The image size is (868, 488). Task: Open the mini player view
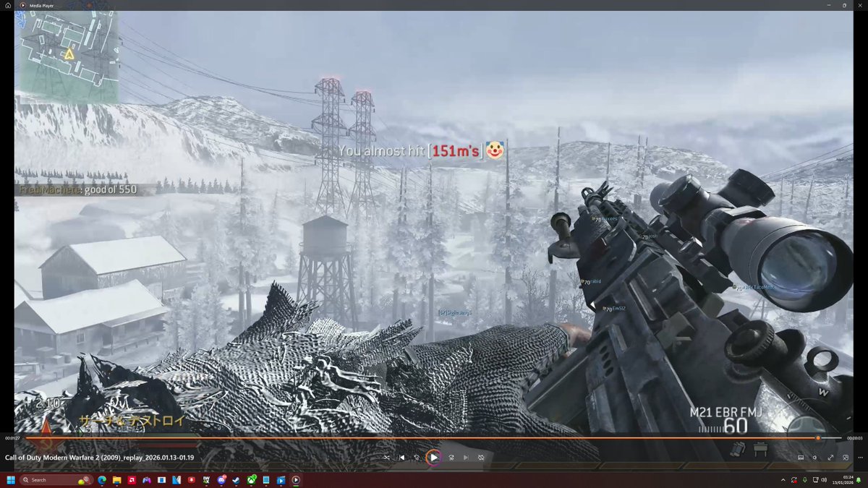point(845,458)
